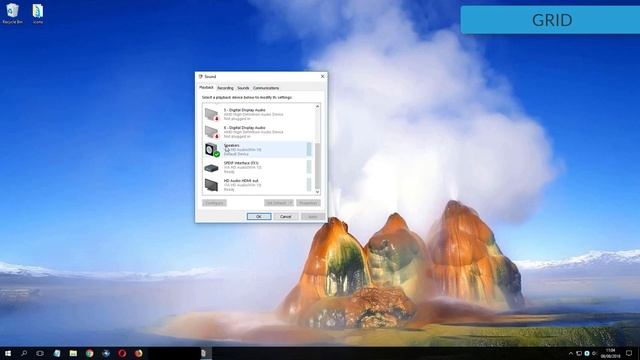Select the Speakers default device row

(x=258, y=149)
